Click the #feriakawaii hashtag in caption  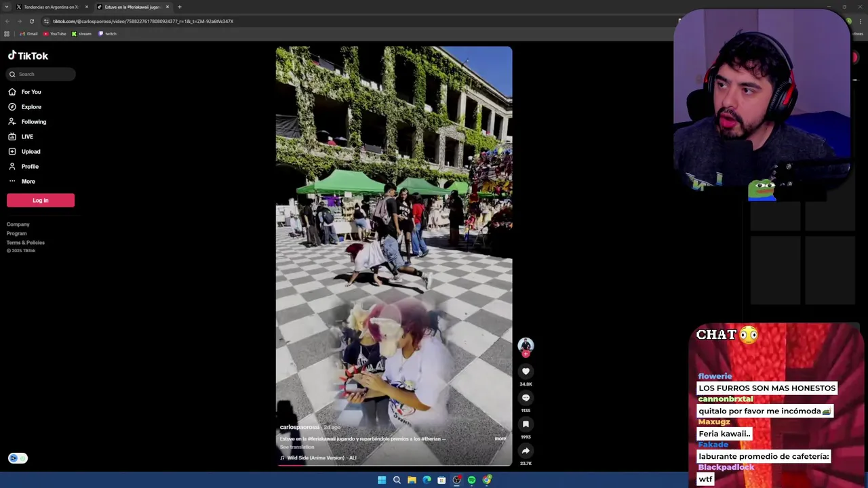coord(323,439)
